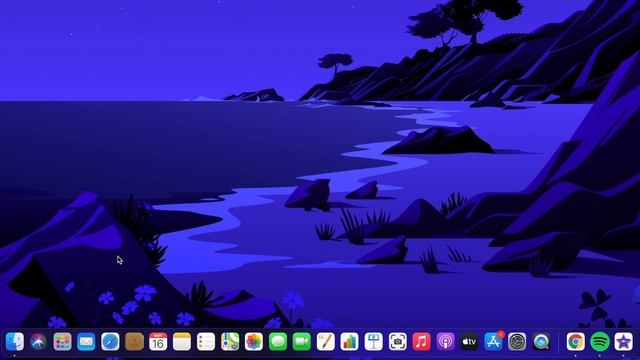Launch Safari browser
Image resolution: width=640 pixels, height=360 pixels.
[110, 342]
